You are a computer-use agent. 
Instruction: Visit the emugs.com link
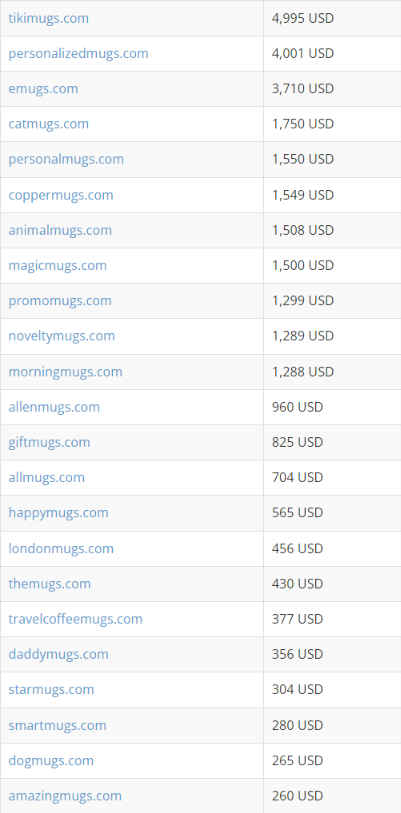(43, 89)
